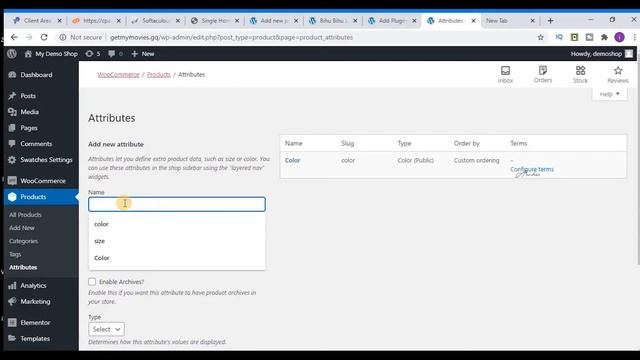Open the Color attribute in table
Viewport: 640px width, 360px height.
(x=292, y=160)
